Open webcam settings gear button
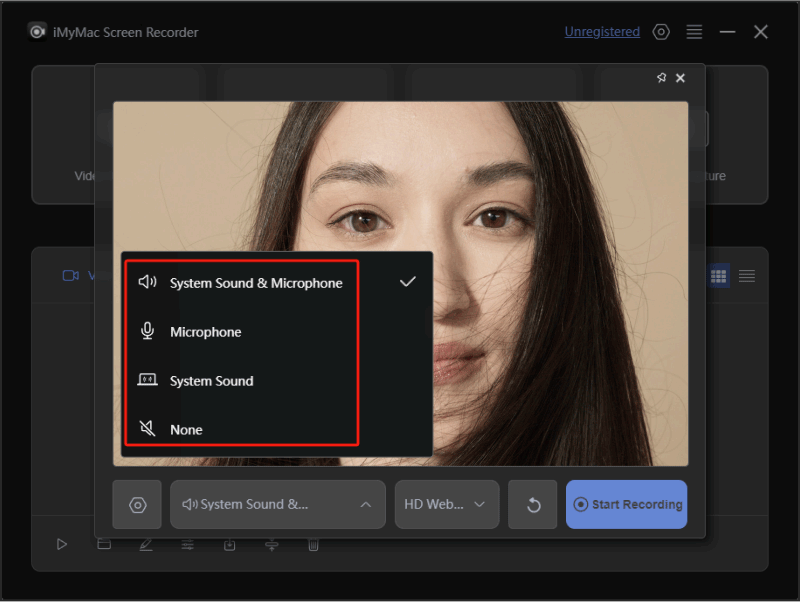 pos(137,505)
